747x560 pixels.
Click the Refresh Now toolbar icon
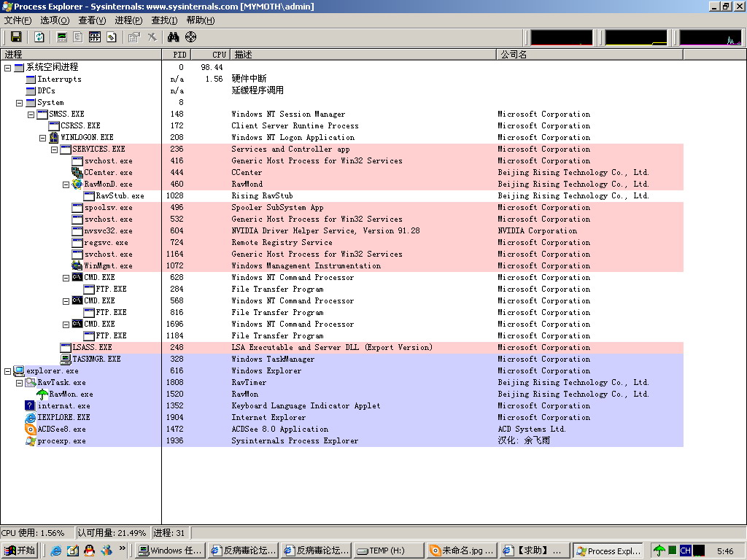[39, 37]
